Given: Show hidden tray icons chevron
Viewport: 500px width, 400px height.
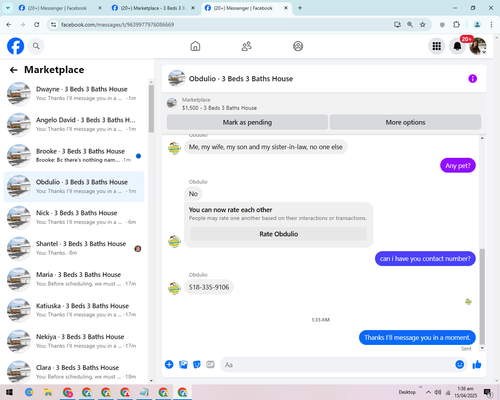Looking at the screenshot, I should tap(428, 392).
